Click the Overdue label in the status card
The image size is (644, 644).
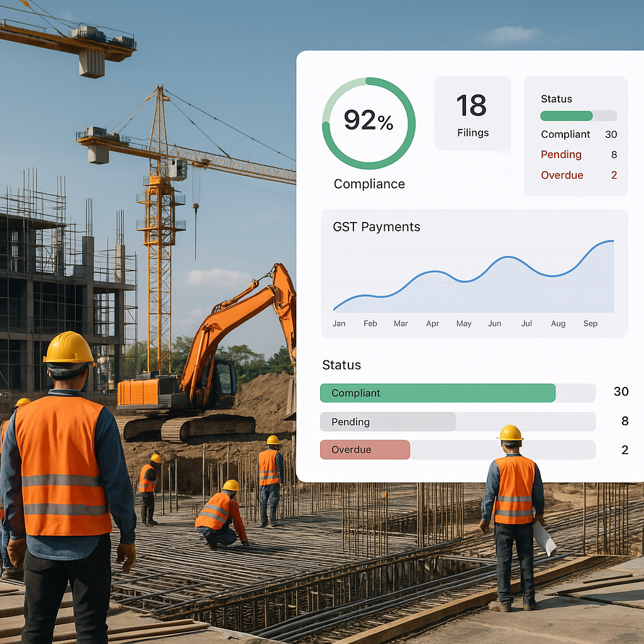[562, 175]
